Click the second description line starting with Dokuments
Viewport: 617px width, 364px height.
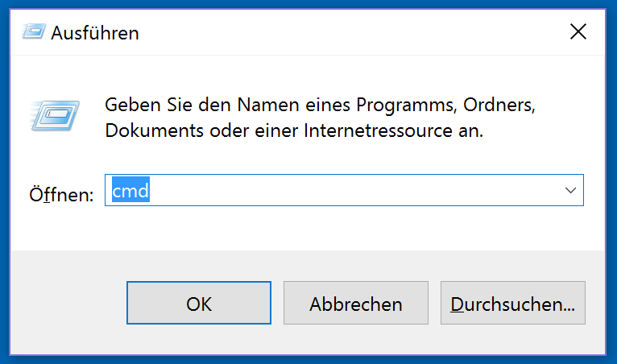pyautogui.click(x=294, y=130)
